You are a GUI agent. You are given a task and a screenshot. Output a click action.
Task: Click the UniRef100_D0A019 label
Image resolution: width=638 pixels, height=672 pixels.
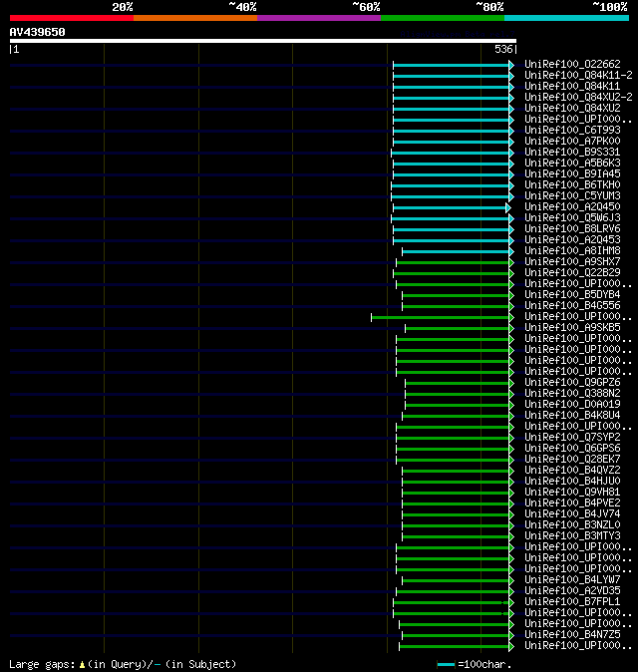click(572, 404)
